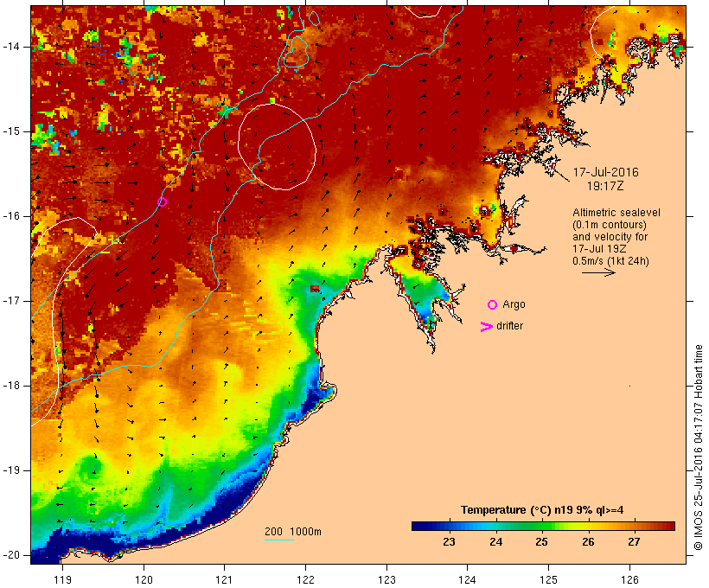The image size is (709, 588).
Task: Click the colorbar tick label 25
Action: [x=542, y=542]
